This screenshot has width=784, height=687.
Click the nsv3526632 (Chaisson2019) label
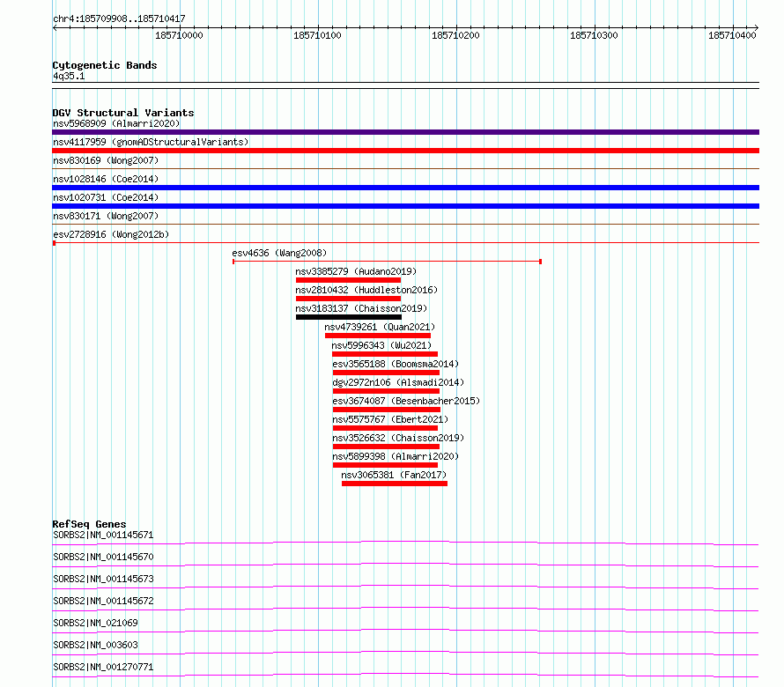click(398, 438)
